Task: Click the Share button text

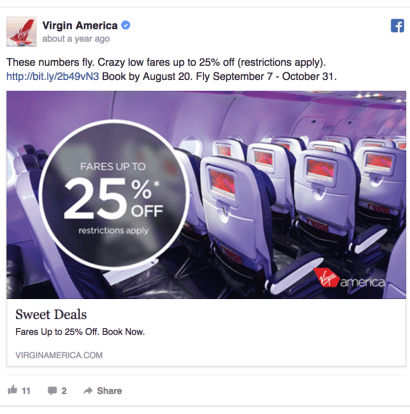Action: click(x=109, y=391)
